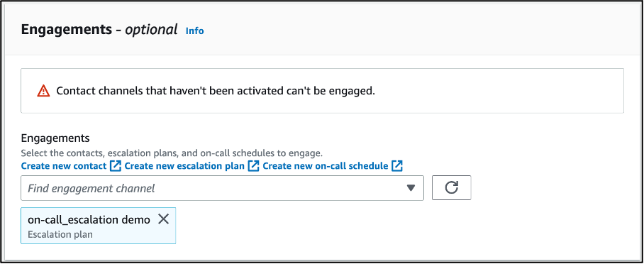Expand the engagement channel dropdown arrow

point(411,188)
